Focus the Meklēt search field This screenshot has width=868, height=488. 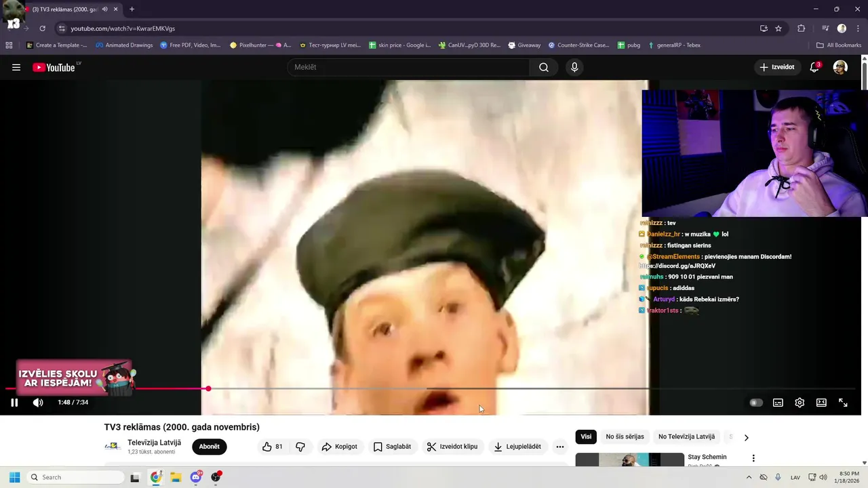(x=409, y=67)
